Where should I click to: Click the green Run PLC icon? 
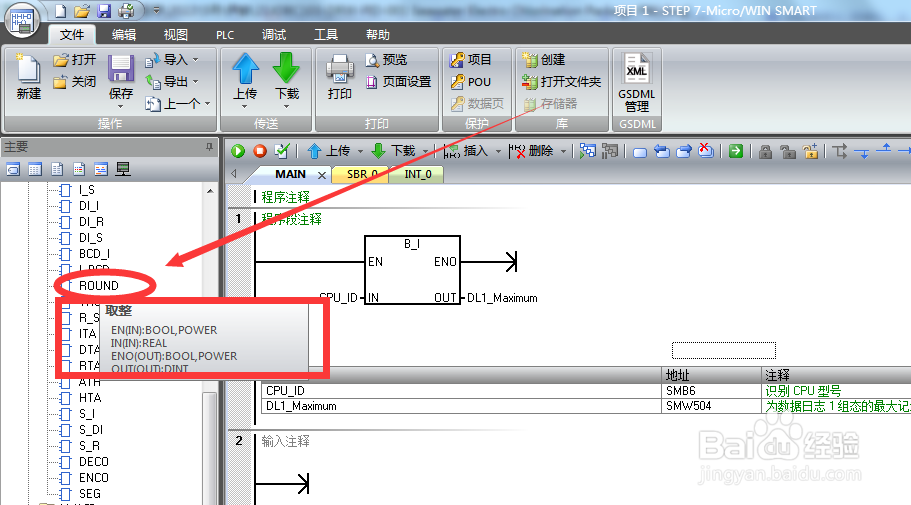(x=238, y=151)
